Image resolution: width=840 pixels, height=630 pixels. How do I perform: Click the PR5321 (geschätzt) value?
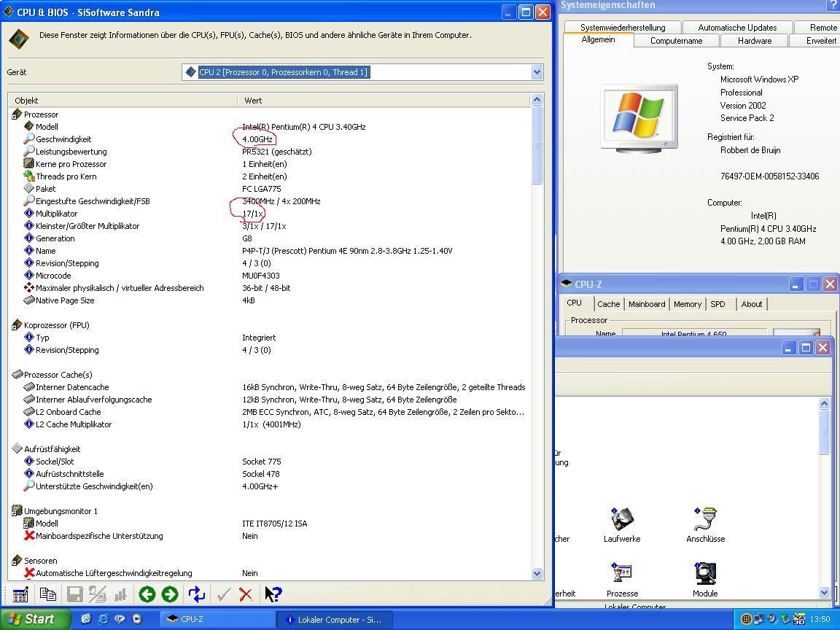(277, 152)
